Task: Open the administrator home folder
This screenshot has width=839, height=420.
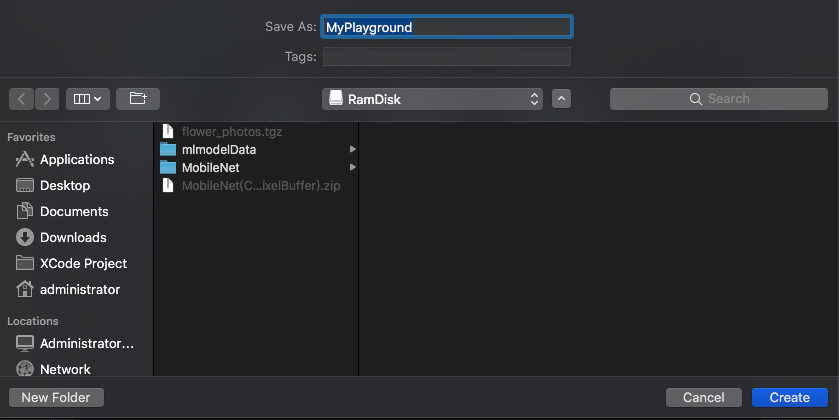Action: point(79,290)
